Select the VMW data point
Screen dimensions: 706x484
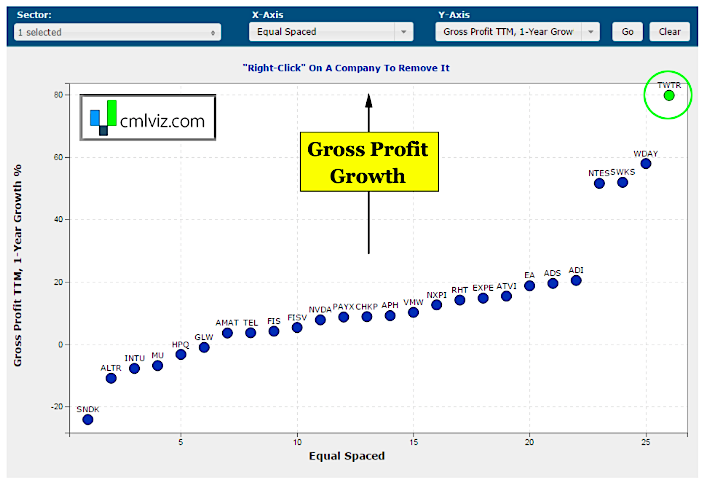click(x=413, y=312)
